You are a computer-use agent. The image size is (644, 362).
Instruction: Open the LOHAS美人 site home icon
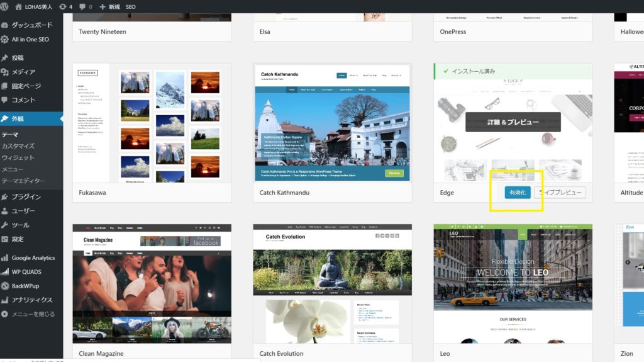pos(18,6)
